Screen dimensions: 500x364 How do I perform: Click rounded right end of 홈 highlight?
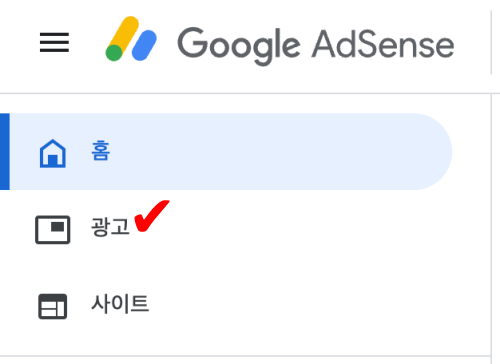click(x=433, y=152)
